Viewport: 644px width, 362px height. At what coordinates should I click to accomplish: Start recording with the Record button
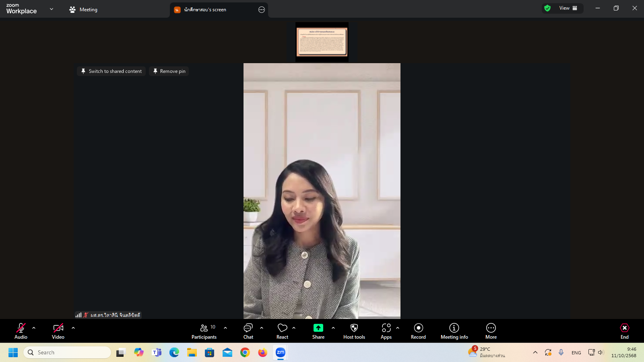click(418, 331)
